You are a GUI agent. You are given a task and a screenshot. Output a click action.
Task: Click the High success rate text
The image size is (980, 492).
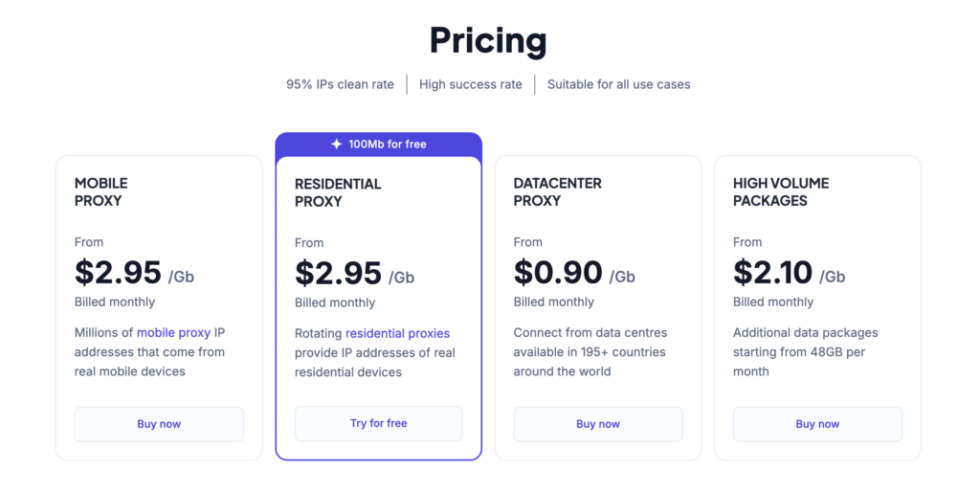(471, 84)
